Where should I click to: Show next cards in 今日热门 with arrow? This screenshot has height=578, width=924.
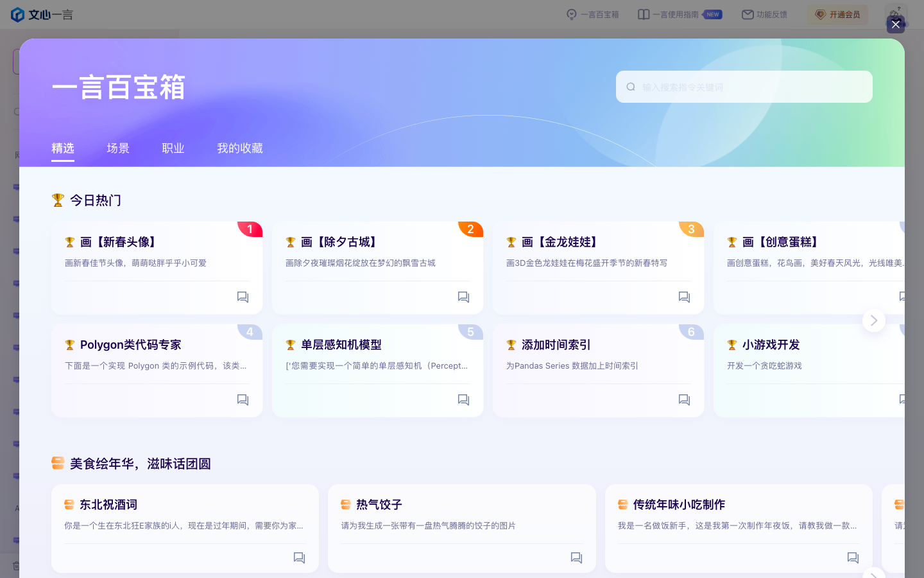(x=873, y=320)
